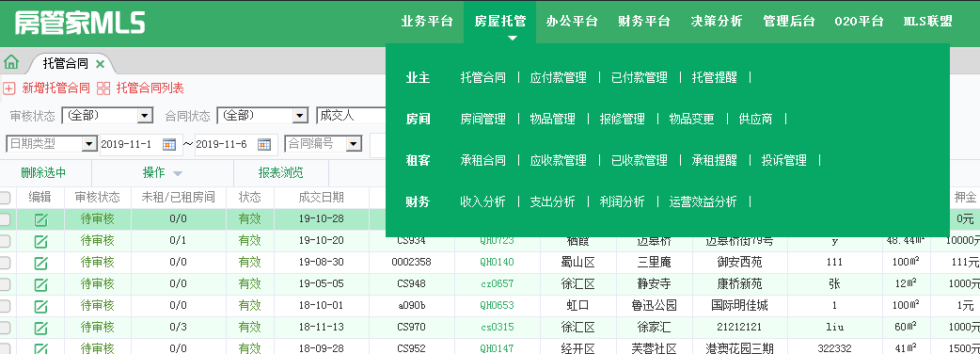Select 物品变更 menu entry
The width and height of the screenshot is (980, 354).
pyautogui.click(x=692, y=119)
